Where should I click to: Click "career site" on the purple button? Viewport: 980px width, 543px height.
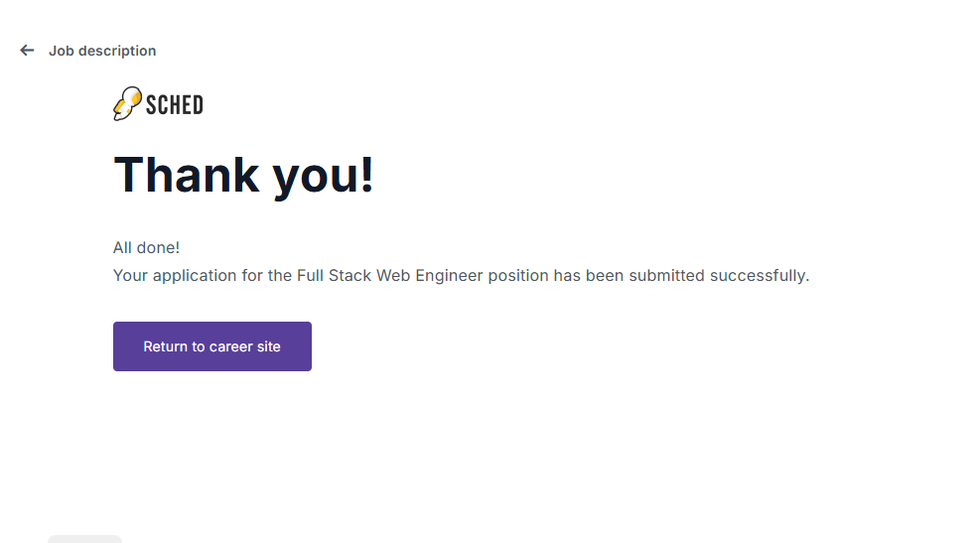coord(244,346)
